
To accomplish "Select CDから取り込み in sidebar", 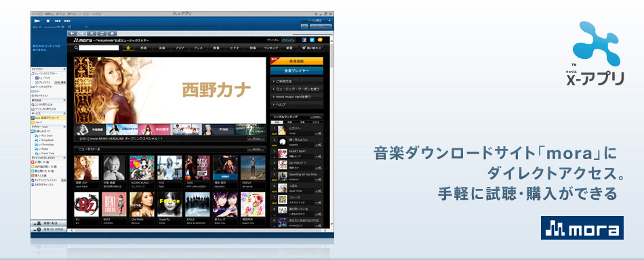I will point(42,104).
